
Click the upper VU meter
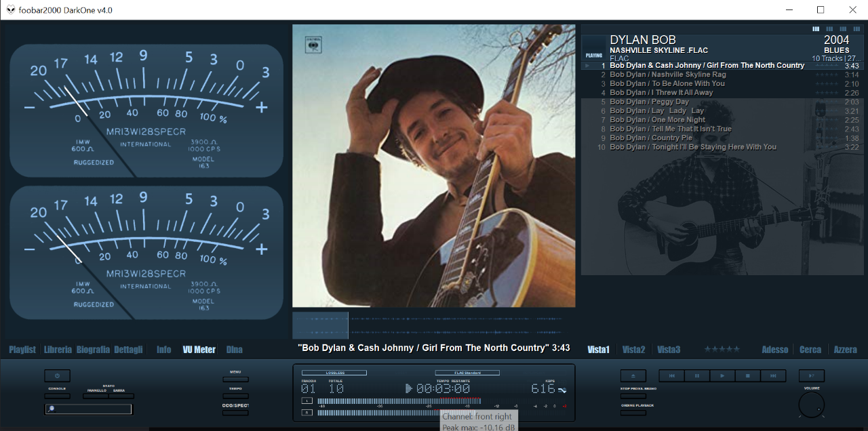(x=146, y=111)
